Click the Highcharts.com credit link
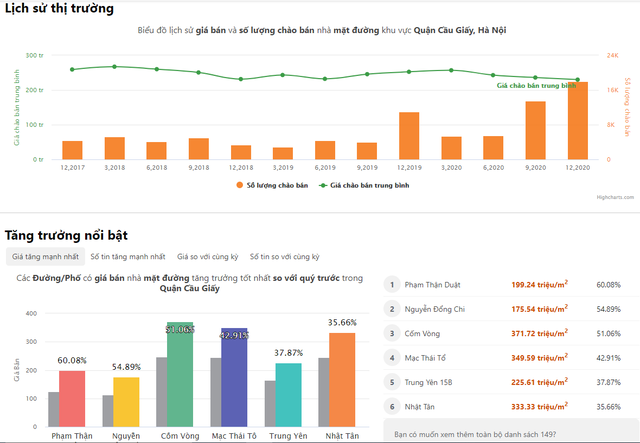This screenshot has height=443, width=640. (615, 197)
